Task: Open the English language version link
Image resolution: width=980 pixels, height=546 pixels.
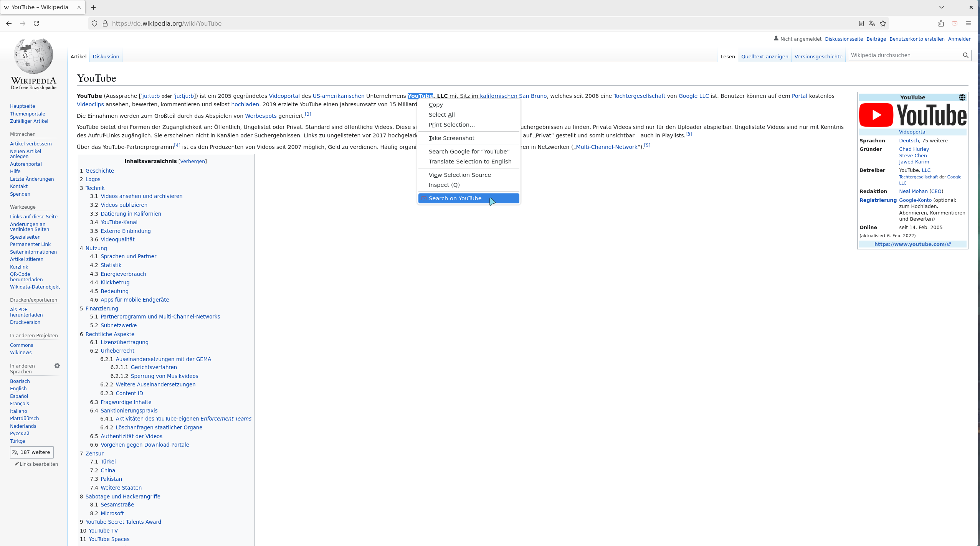Action: coord(18,388)
